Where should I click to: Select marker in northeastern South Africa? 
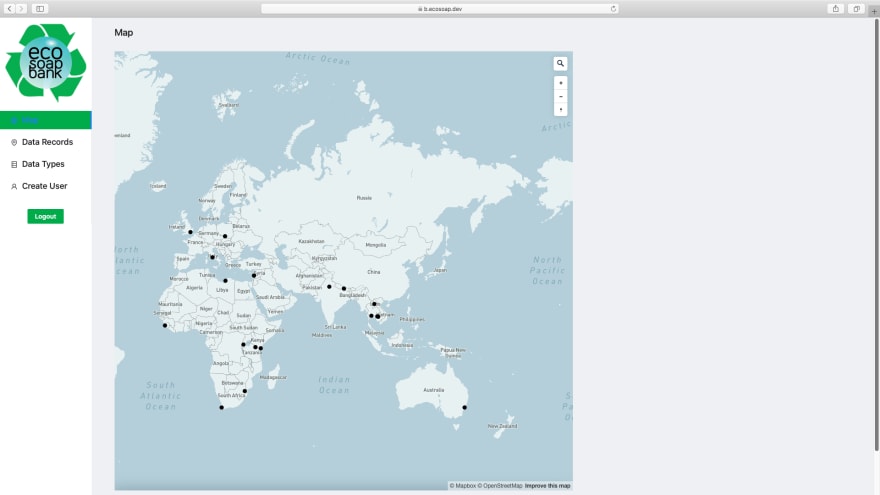(x=245, y=391)
